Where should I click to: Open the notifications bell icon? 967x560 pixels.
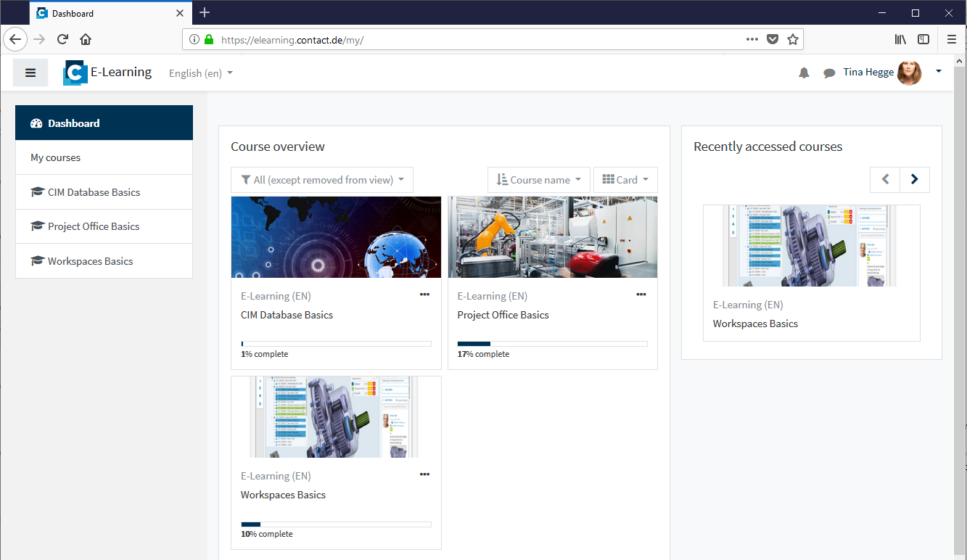804,73
